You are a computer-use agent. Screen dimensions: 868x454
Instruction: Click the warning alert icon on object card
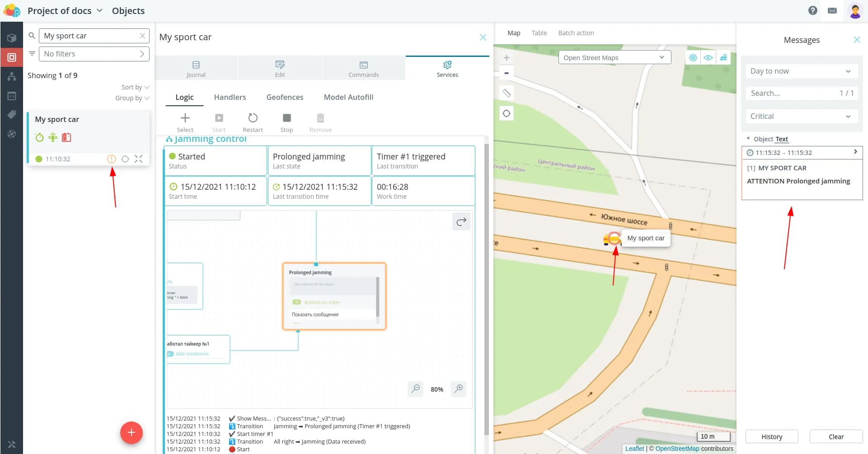tap(111, 159)
